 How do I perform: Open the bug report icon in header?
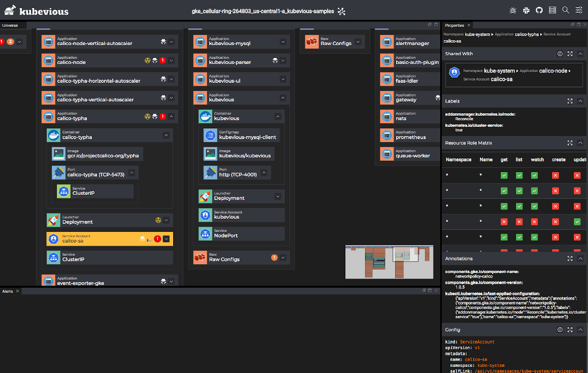[513, 11]
